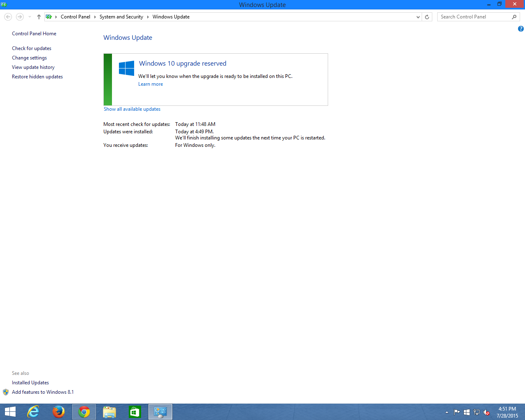Go to Control Panel Home
This screenshot has width=525, height=420.
tap(34, 34)
